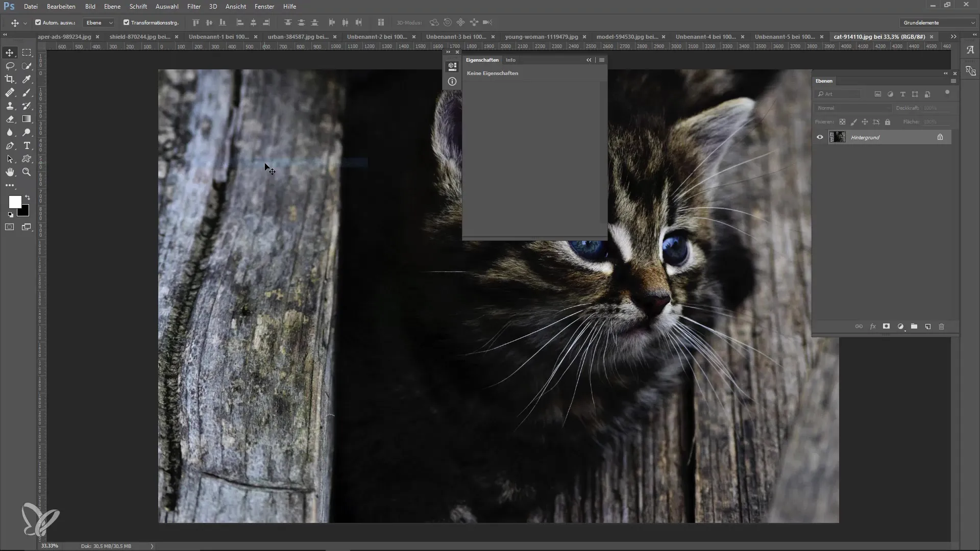Click the background color swatch
980x551 pixels.
pyautogui.click(x=24, y=212)
